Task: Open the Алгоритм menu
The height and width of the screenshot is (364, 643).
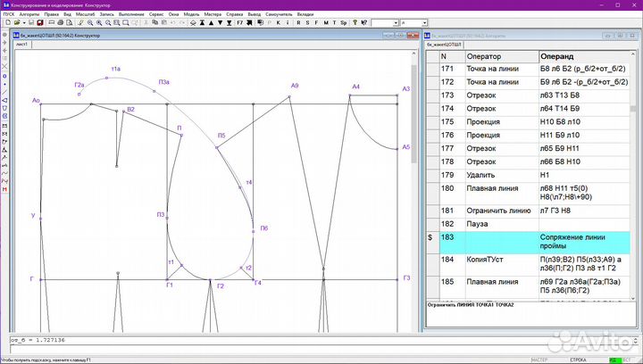Action: pyautogui.click(x=29, y=13)
